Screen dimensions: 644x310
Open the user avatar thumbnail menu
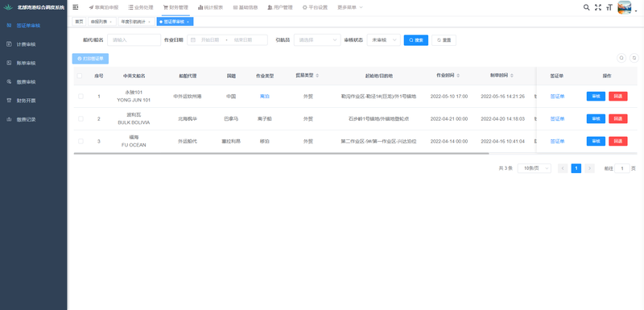click(x=625, y=7)
